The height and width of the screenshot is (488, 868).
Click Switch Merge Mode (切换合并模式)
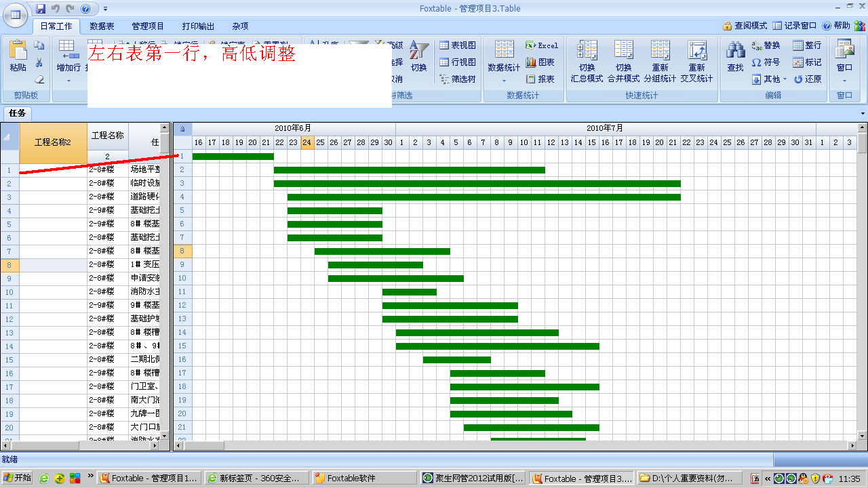[623, 61]
